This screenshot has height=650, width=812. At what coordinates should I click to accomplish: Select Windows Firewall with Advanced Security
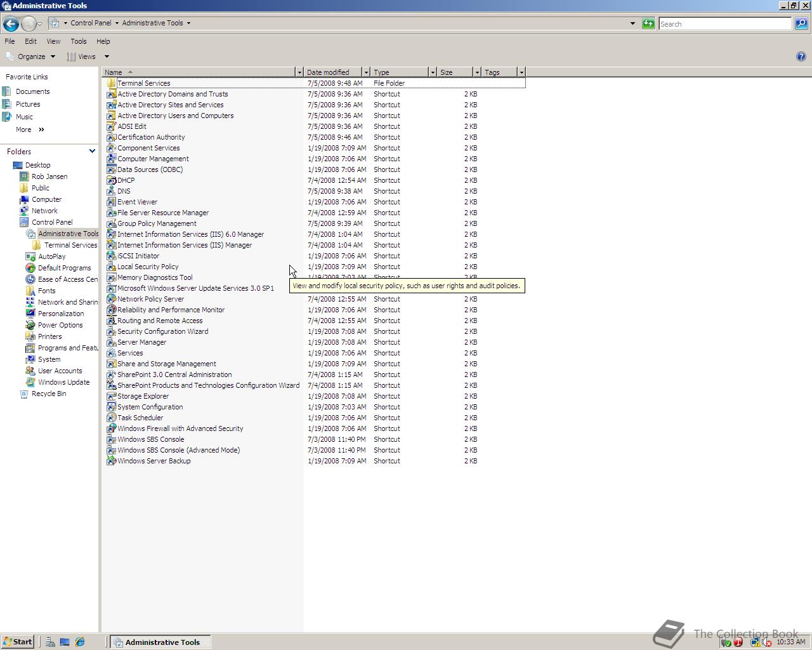180,428
